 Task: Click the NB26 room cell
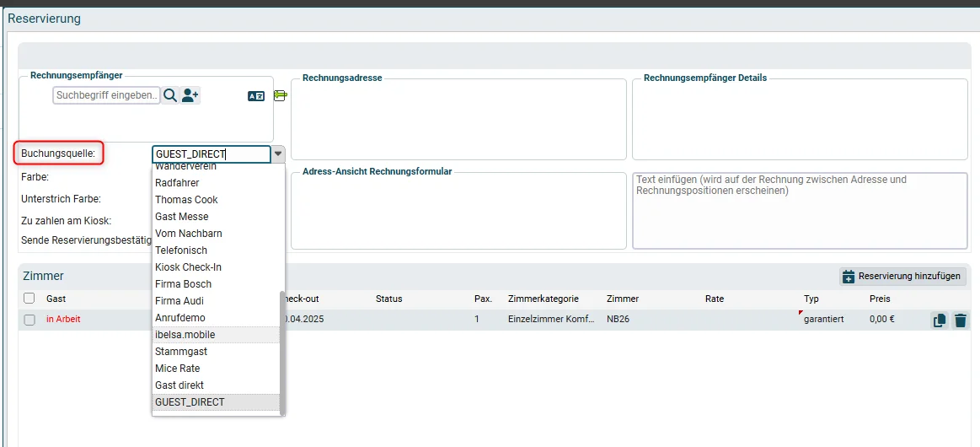[619, 320]
